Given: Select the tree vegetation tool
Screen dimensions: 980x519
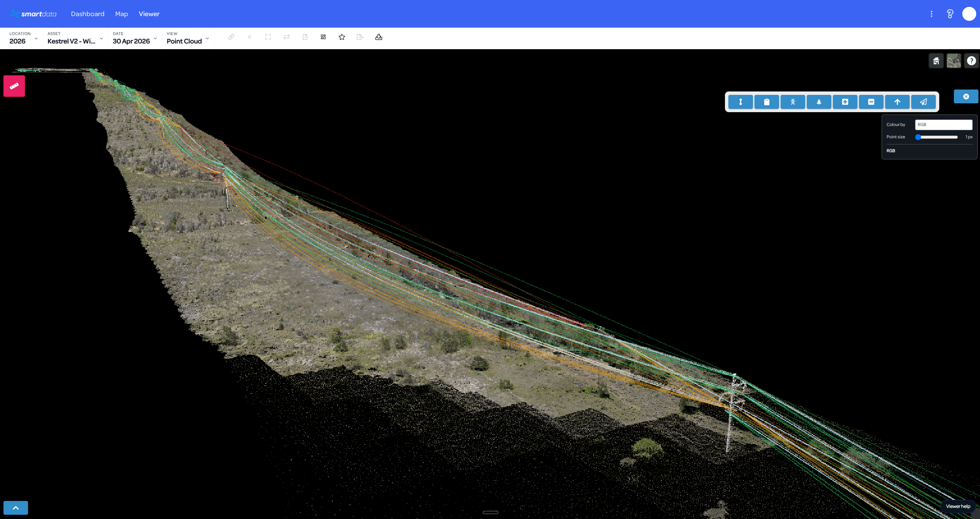Looking at the screenshot, I should 819,102.
